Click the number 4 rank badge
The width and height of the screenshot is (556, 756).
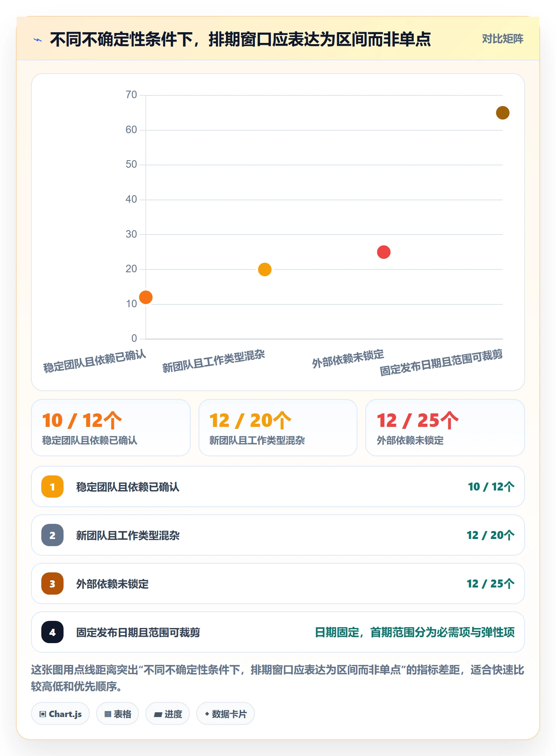coord(52,632)
